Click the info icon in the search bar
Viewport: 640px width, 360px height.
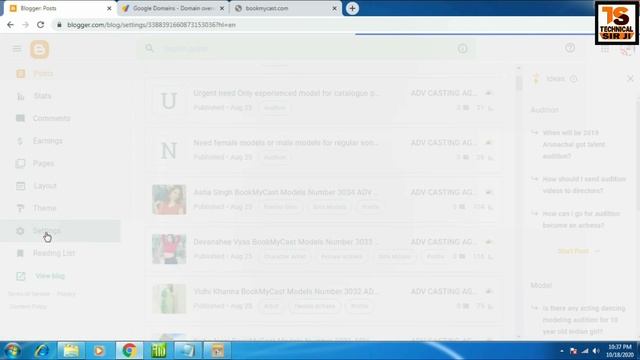462,49
